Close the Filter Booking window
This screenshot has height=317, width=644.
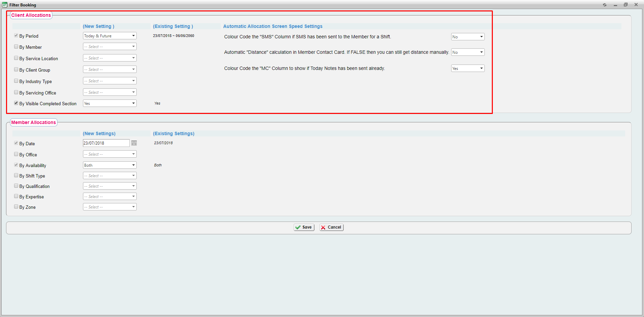pyautogui.click(x=636, y=5)
